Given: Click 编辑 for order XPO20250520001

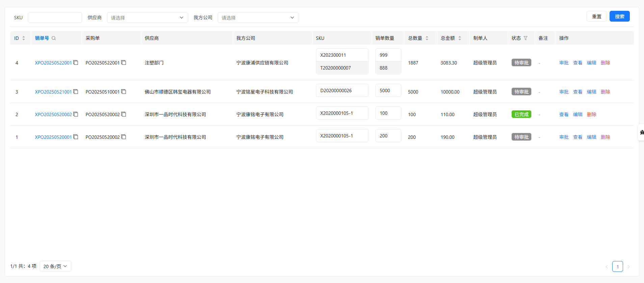Looking at the screenshot, I should [x=591, y=137].
